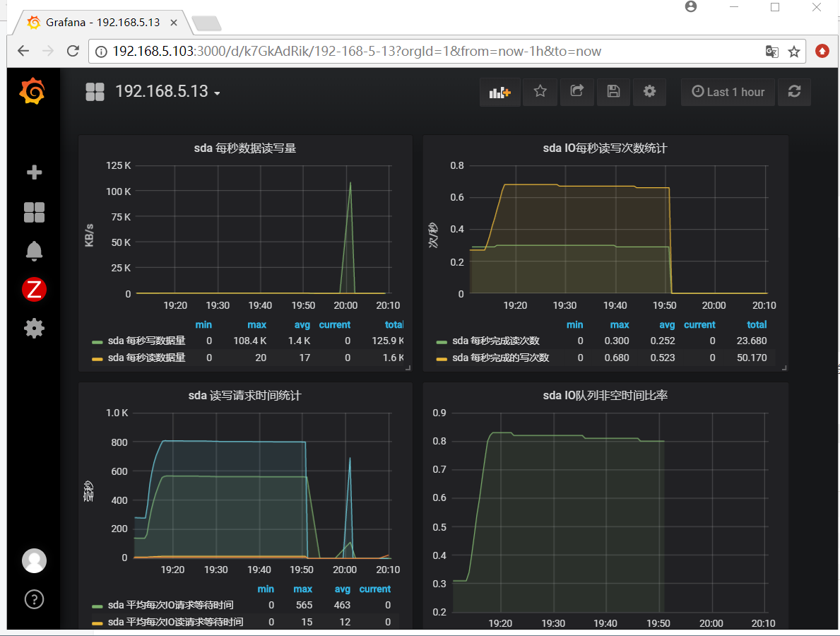Click the Add panel icon

coord(499,92)
